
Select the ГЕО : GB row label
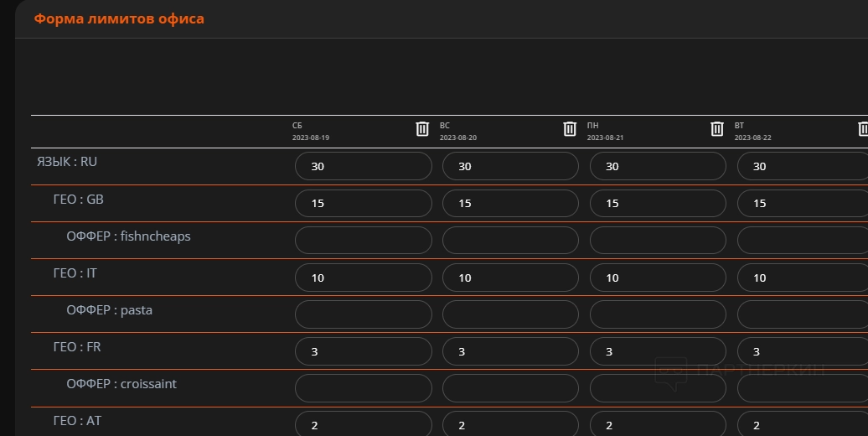coord(79,200)
